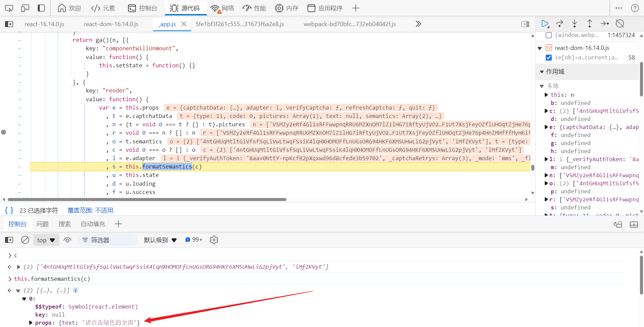This screenshot has width=644, height=327.
Task: Add more tools with the plus icon
Action: click(356, 8)
